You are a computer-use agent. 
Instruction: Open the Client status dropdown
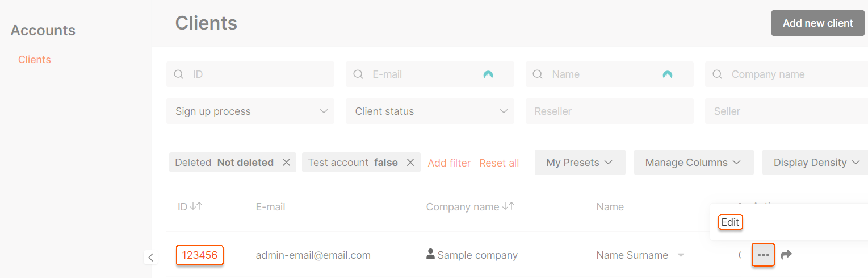[x=430, y=111]
